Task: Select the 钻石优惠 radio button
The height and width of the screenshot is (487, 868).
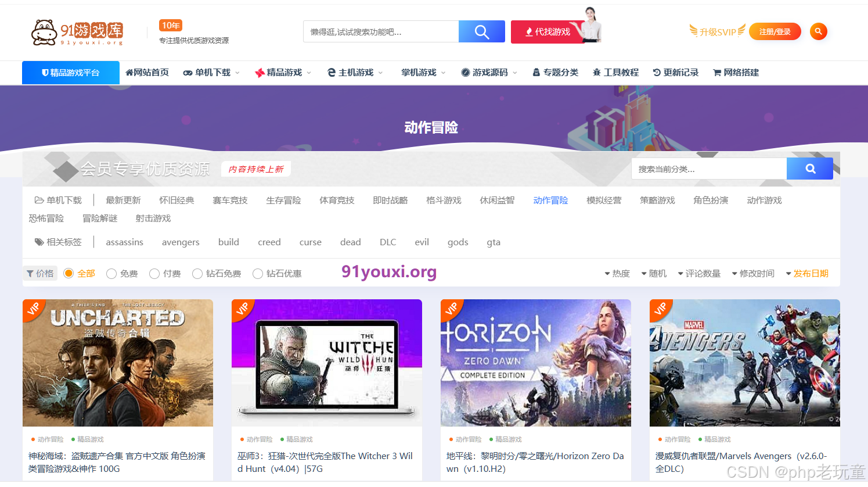Action: (x=258, y=273)
